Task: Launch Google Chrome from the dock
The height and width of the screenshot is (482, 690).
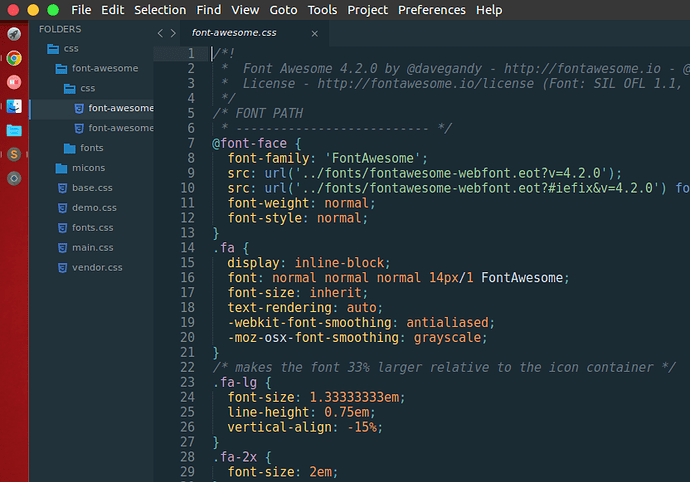Action: 14,58
